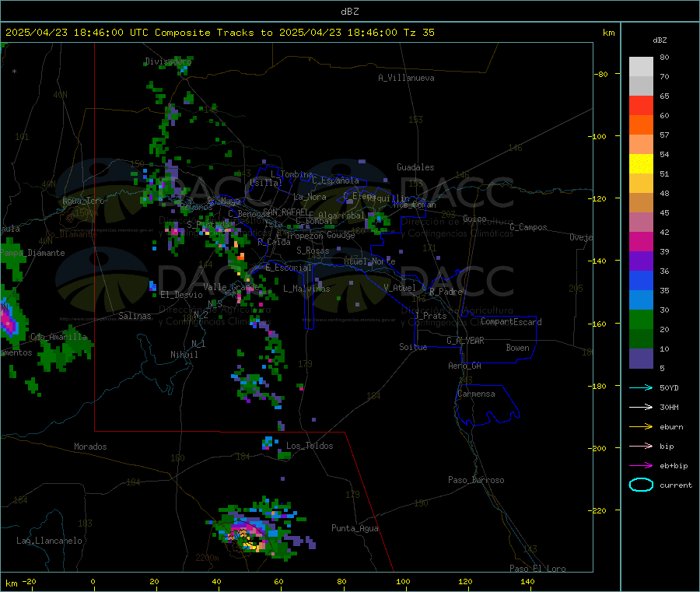Viewport: 700px width, 592px height.
Task: Click the 'Carmensa' map label
Action: (476, 394)
